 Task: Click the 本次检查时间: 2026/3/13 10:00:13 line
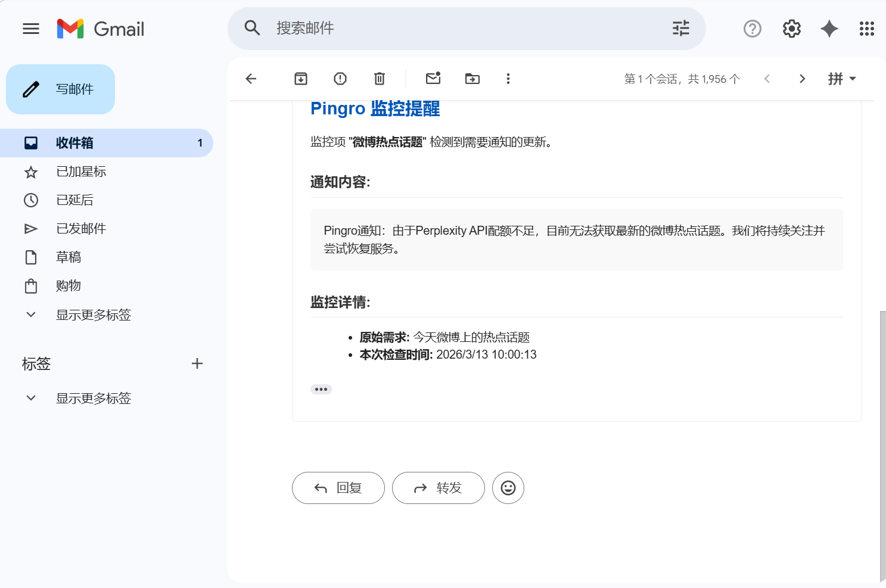448,354
